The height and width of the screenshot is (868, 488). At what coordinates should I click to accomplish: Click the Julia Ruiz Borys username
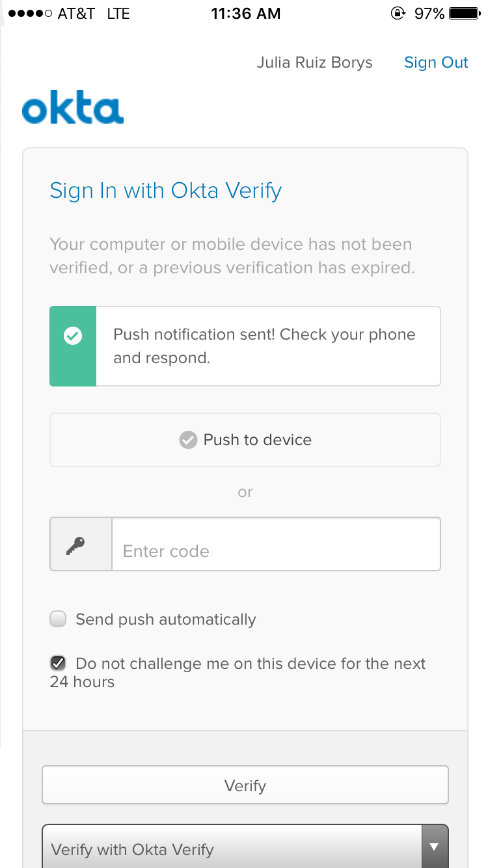[x=314, y=62]
